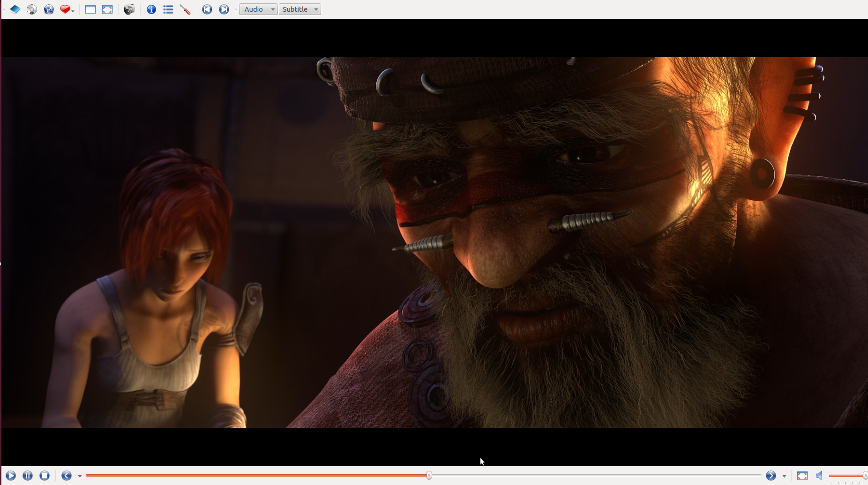
Task: Open a file with the blue book icon
Action: (15, 9)
